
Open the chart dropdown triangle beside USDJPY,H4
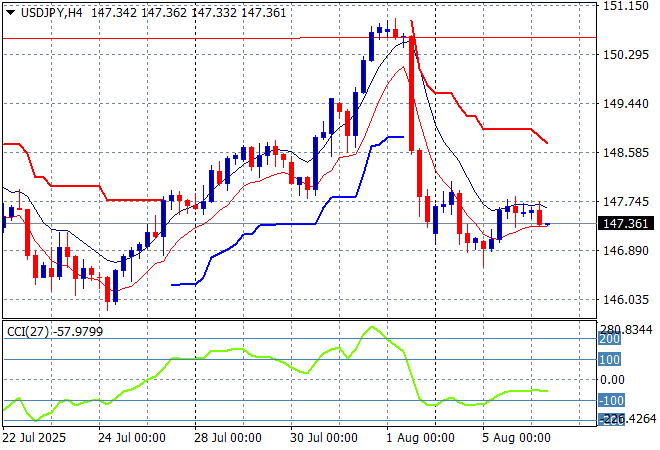(x=11, y=13)
